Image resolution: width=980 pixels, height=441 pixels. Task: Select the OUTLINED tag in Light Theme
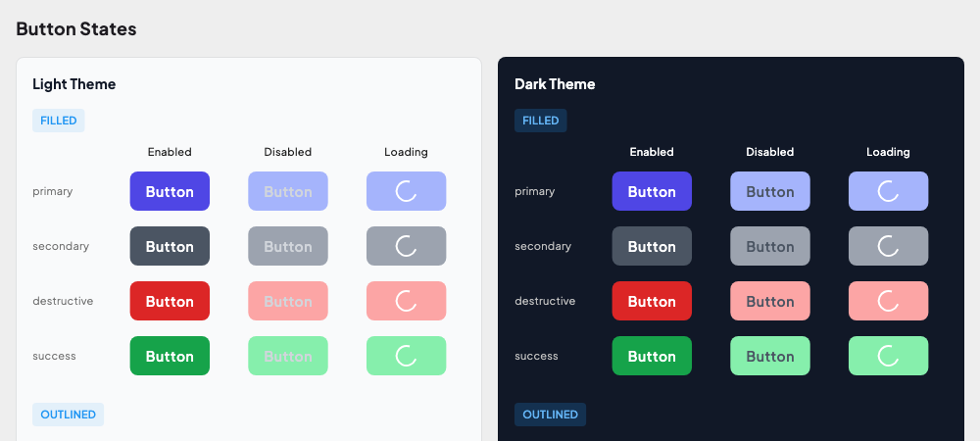pyautogui.click(x=68, y=415)
